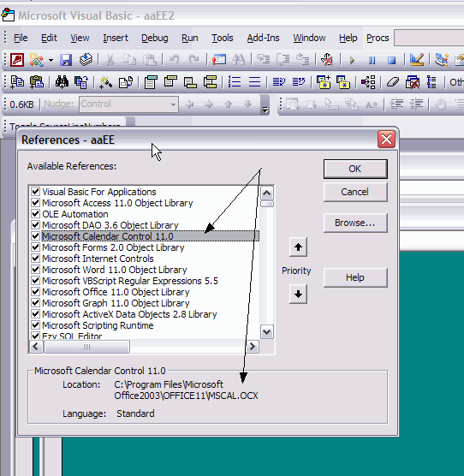Click references list scroll up arrow

[267, 193]
